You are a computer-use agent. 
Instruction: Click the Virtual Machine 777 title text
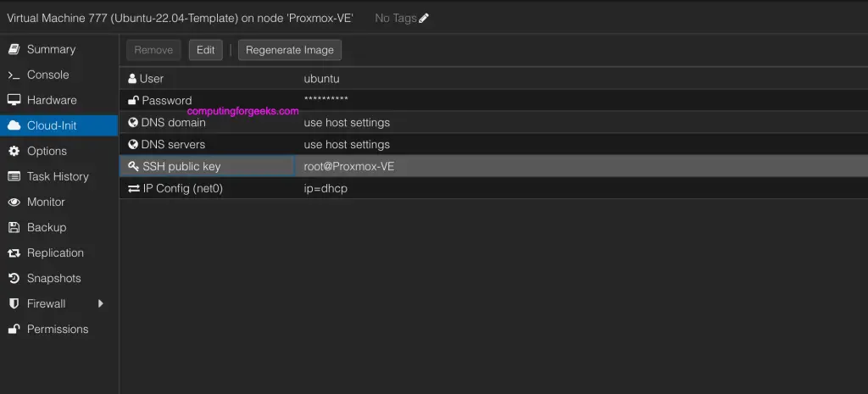pos(180,19)
